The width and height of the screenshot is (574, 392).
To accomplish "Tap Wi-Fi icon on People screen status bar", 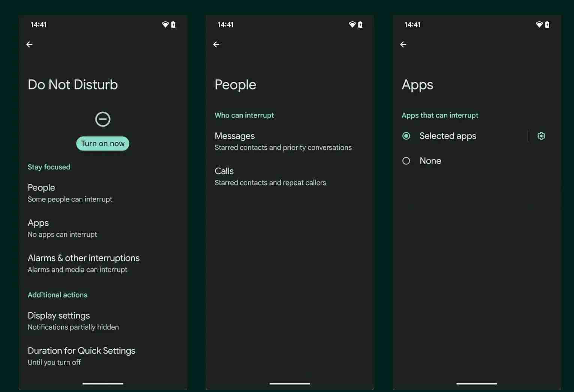I will point(352,25).
